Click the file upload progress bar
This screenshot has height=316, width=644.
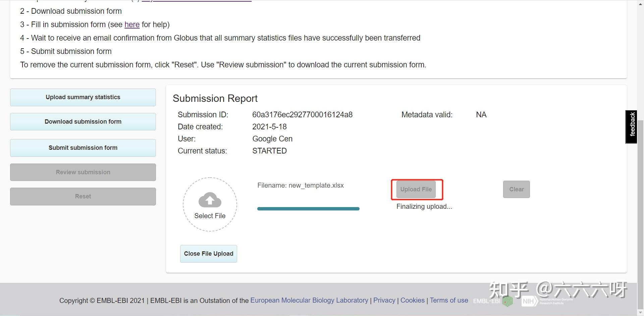(x=308, y=209)
